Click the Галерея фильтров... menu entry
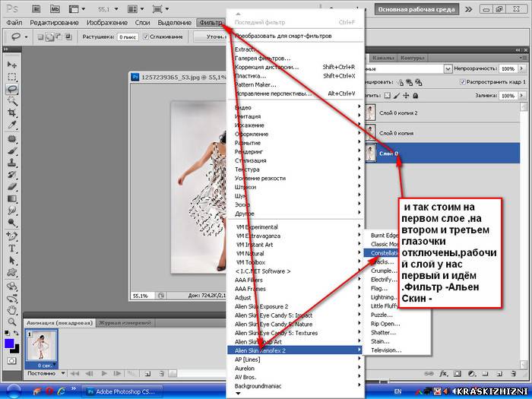Screen dimensions: 532x399 pyautogui.click(x=263, y=59)
